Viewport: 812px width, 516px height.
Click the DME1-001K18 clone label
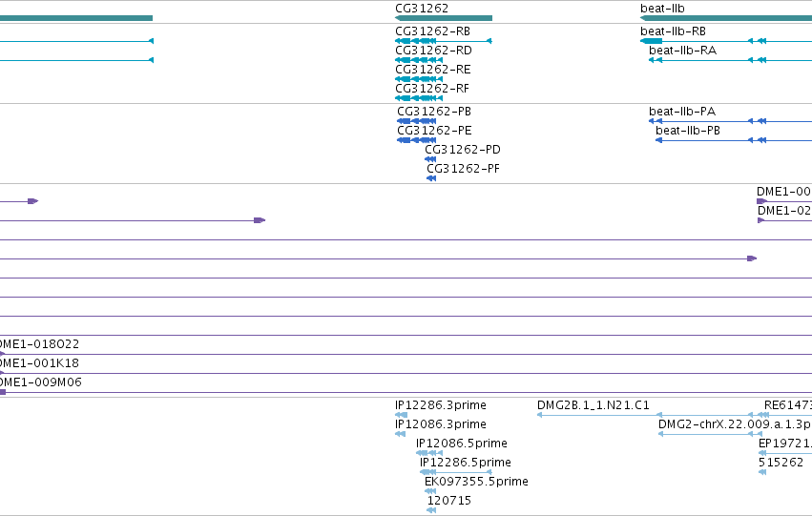tap(39, 363)
